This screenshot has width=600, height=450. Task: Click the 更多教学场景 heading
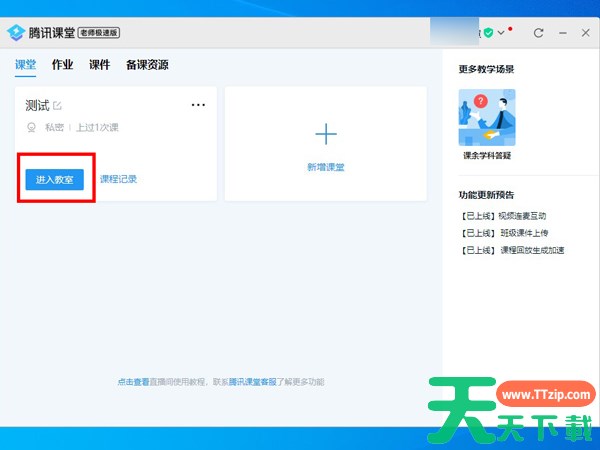486,69
